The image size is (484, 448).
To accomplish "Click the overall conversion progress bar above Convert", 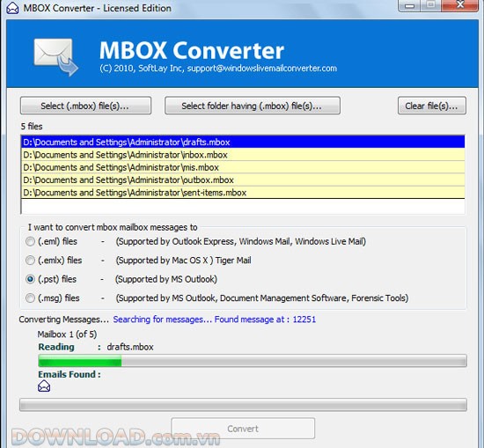I will [243, 405].
